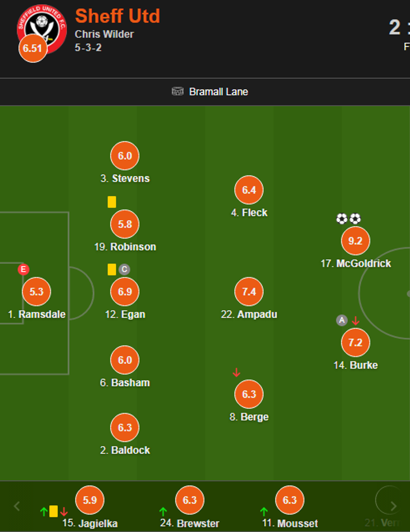Click Brewster's green substituted-on arrow

163,511
